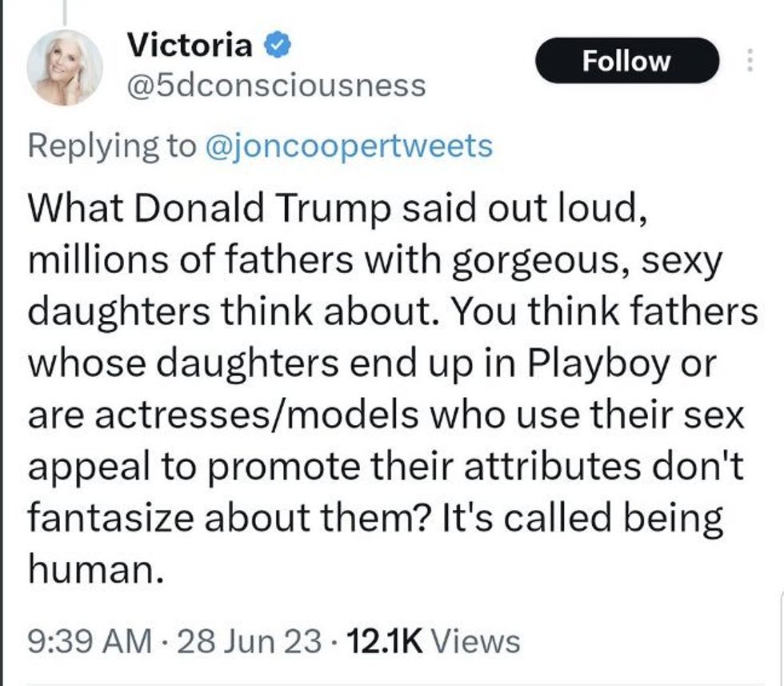Screen dimensions: 784x686
Task: Click the 9:39 AM timestamp
Action: [x=89, y=640]
